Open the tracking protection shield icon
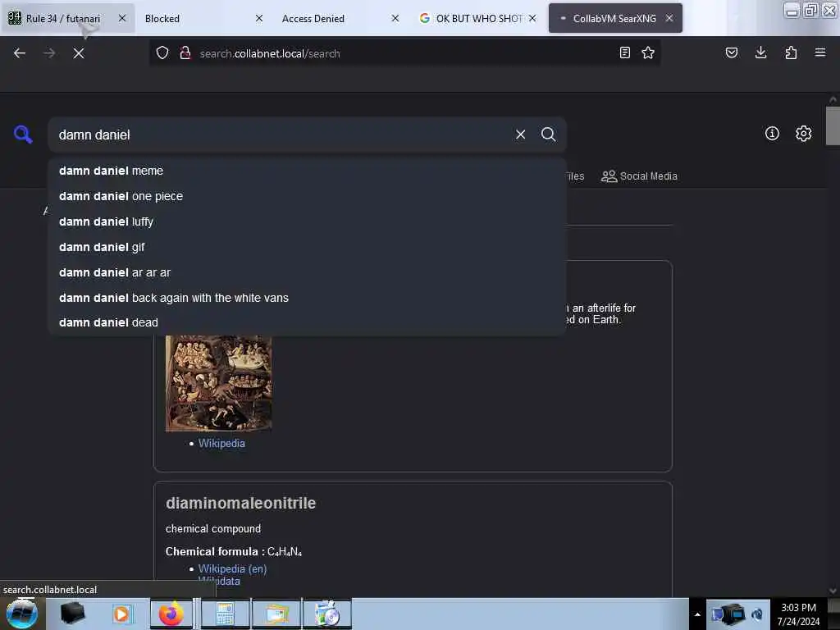Viewport: 840px width, 630px height. click(162, 53)
